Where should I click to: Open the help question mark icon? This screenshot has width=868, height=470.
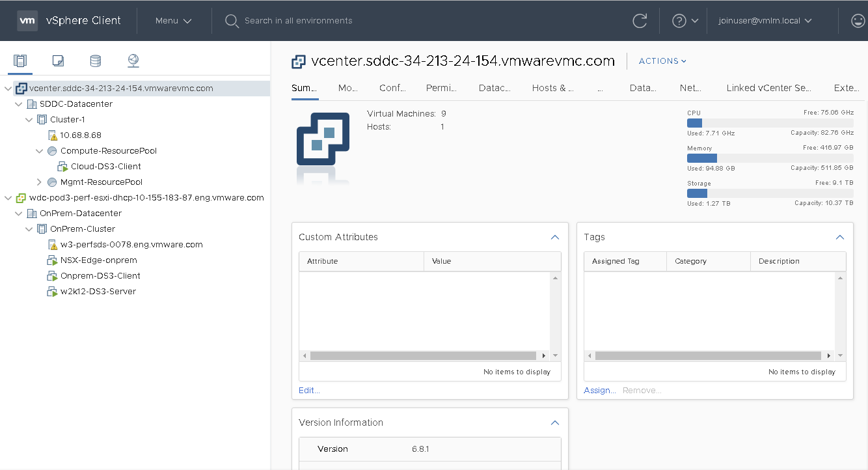pyautogui.click(x=679, y=21)
